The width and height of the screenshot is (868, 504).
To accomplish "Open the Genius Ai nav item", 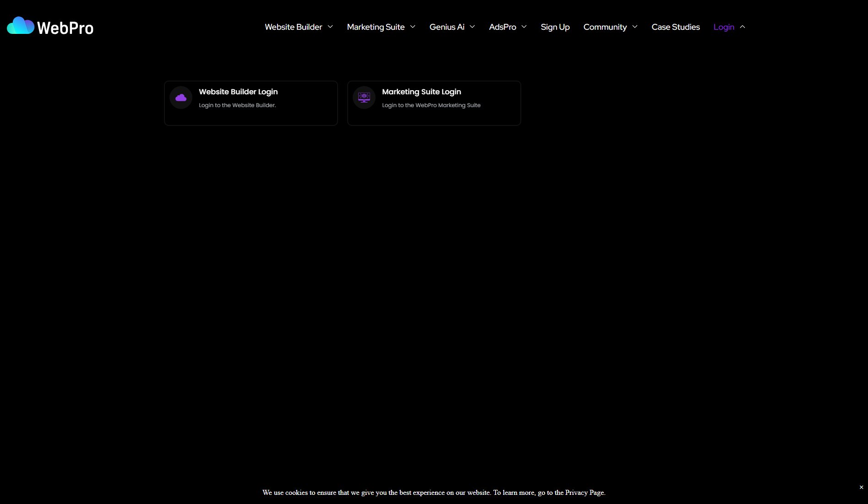I will [447, 27].
